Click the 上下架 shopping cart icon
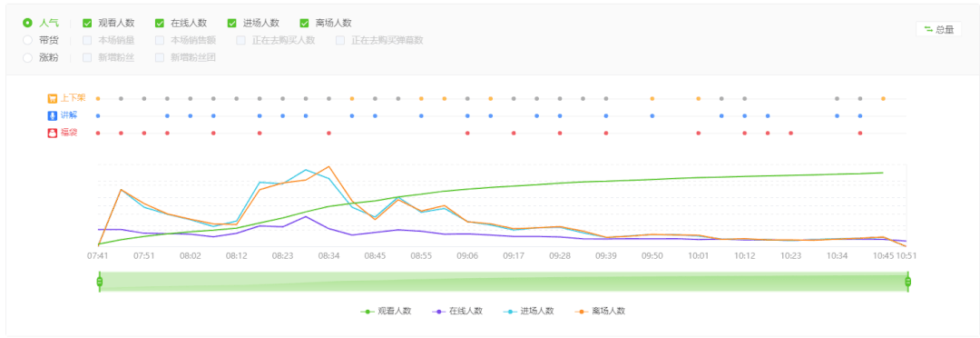The height and width of the screenshot is (338, 980). tap(53, 98)
